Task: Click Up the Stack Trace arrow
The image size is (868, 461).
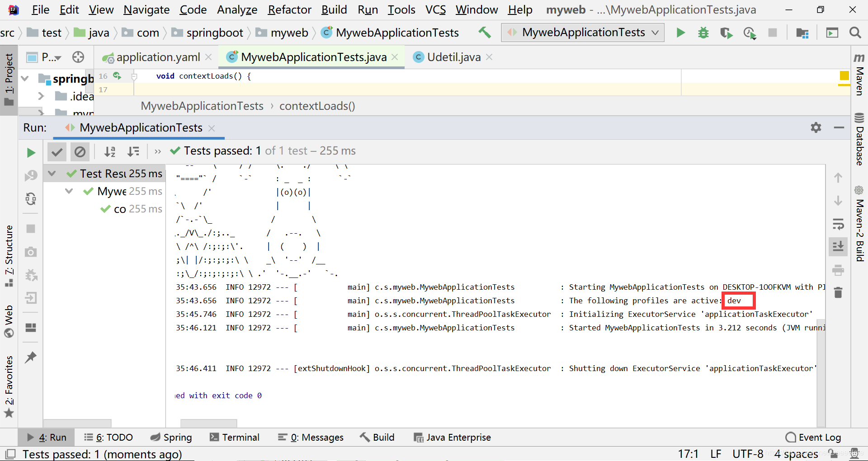Action: pyautogui.click(x=838, y=178)
